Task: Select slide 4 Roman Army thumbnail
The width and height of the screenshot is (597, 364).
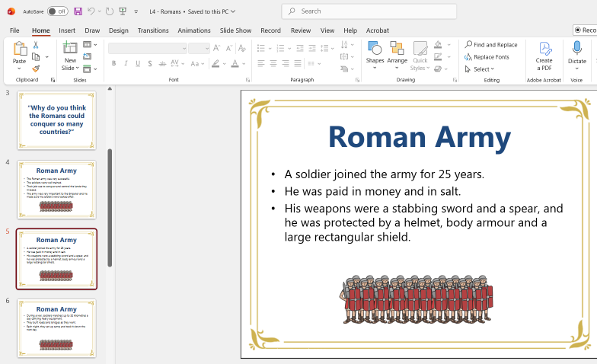Action: 56,190
